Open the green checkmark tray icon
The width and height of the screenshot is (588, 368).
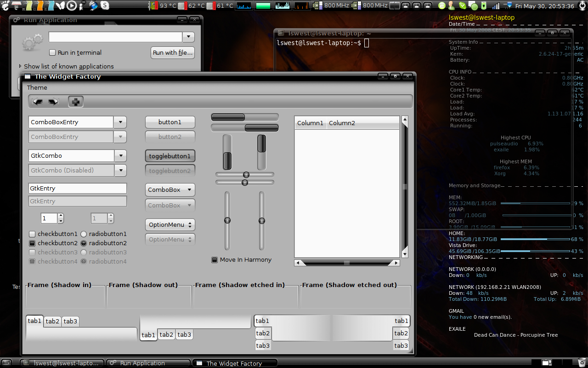click(x=462, y=6)
